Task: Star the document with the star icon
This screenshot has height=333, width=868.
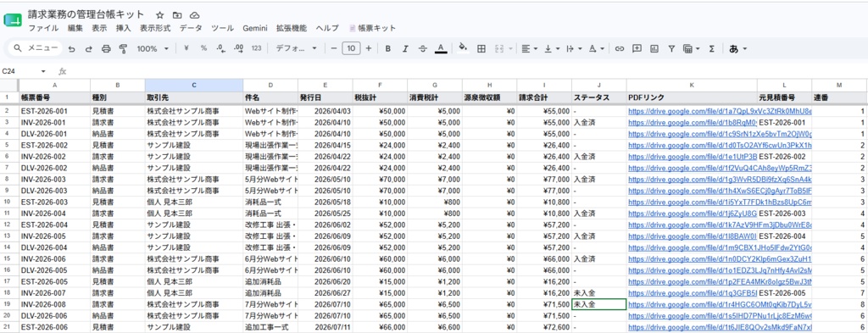Action: (160, 15)
